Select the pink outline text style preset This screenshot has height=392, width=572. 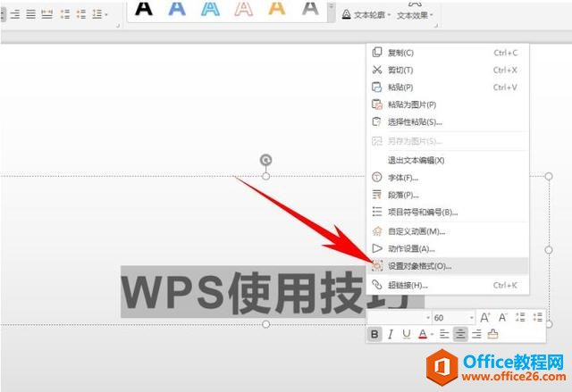[244, 8]
